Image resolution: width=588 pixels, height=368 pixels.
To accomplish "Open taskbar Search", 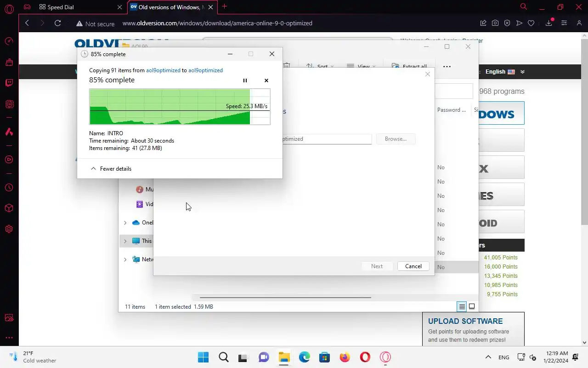I will 223,357.
